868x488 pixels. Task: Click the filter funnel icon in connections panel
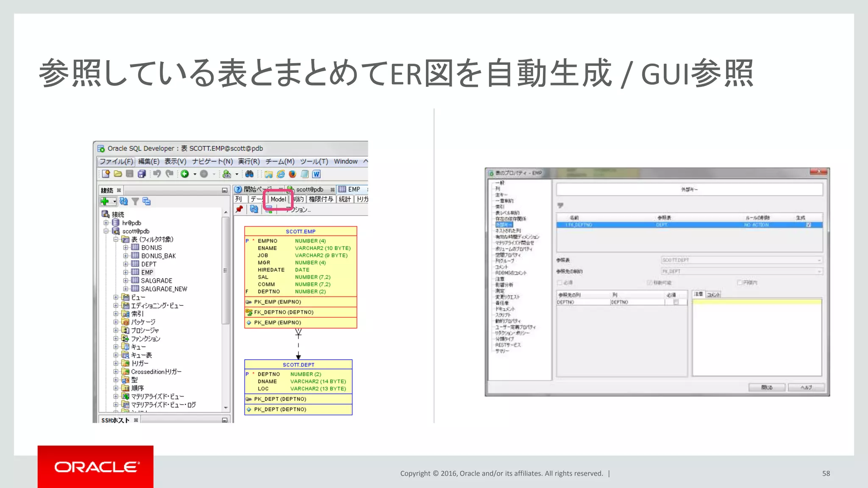tap(135, 201)
